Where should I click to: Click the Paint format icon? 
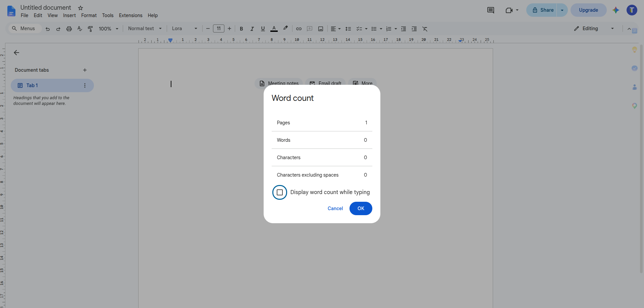click(x=90, y=29)
